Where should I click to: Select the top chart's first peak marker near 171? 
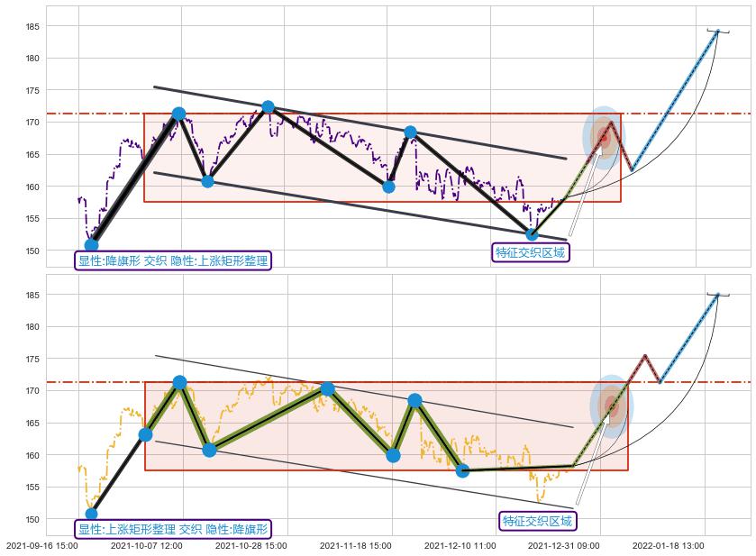tap(178, 114)
